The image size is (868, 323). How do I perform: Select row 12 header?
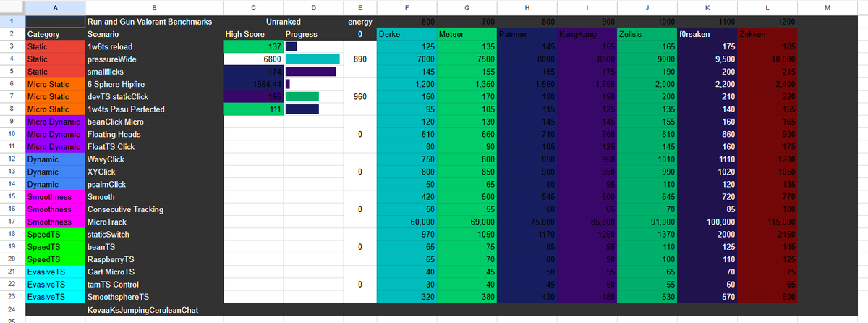pos(12,159)
